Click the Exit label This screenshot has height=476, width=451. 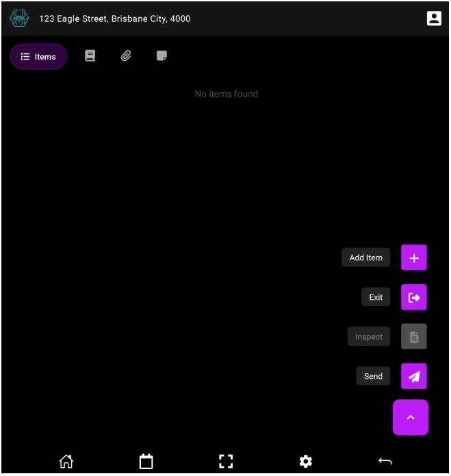[376, 297]
